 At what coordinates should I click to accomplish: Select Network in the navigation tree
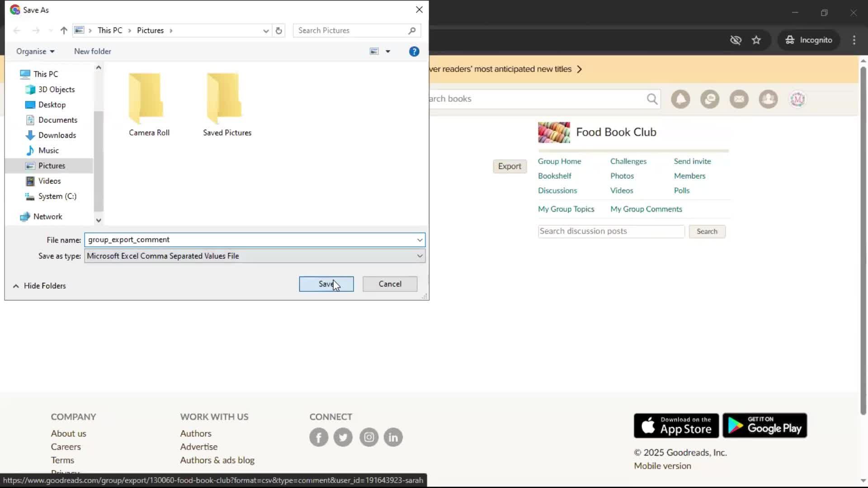47,216
